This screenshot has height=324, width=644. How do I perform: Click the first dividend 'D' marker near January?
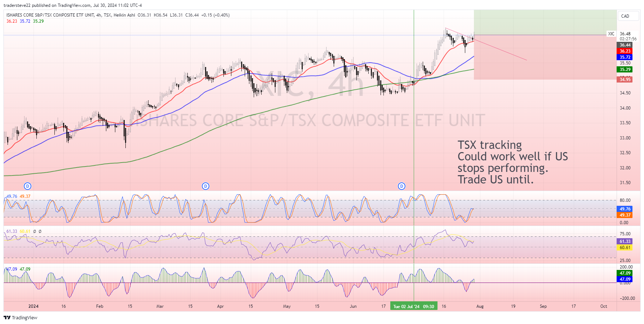[x=27, y=186]
